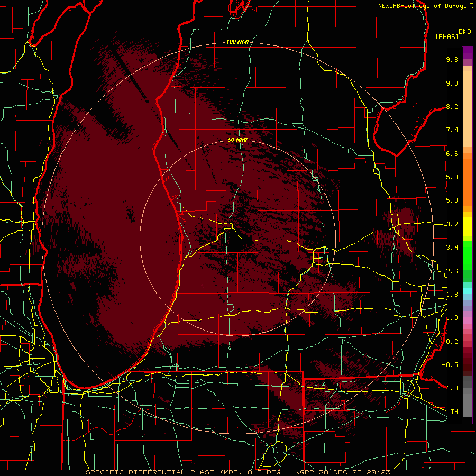Click the 3.4 value on the color scale
476x476 pixels.
click(x=452, y=248)
